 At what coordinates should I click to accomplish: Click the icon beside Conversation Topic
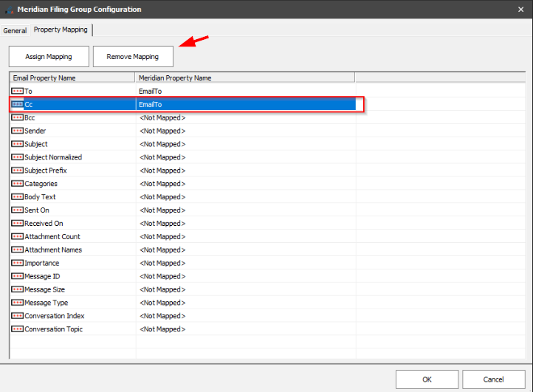point(17,329)
